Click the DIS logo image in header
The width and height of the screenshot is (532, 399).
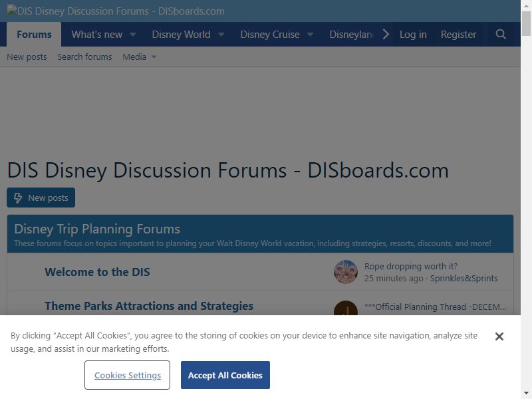[115, 11]
